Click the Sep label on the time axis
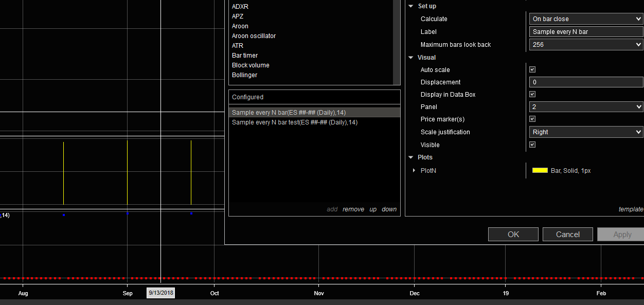 [x=128, y=294]
